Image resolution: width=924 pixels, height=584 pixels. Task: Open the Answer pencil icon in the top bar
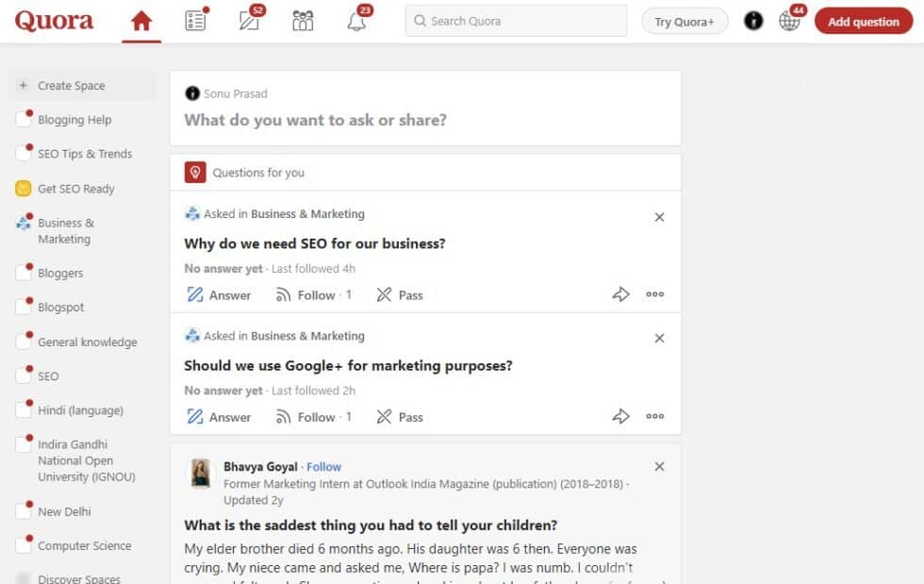(250, 21)
